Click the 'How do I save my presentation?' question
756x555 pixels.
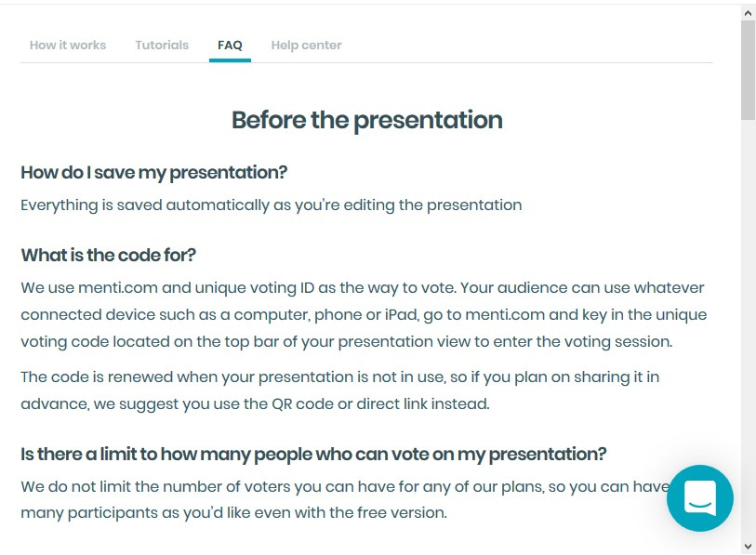click(x=154, y=173)
